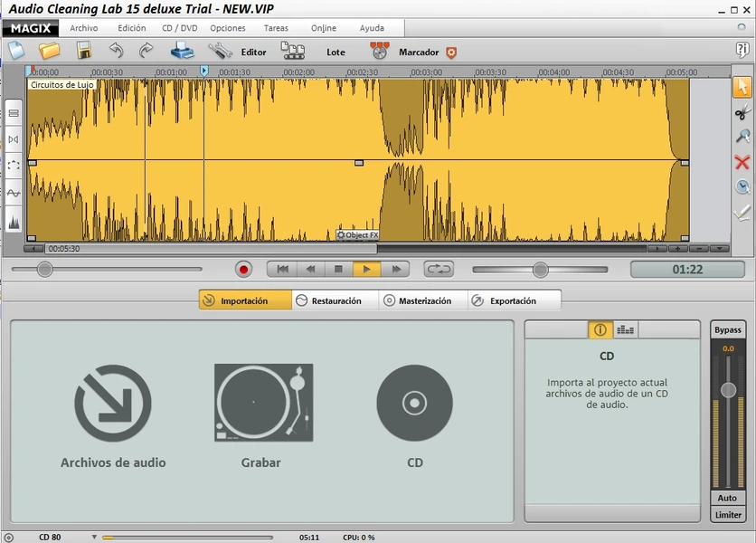The width and height of the screenshot is (756, 543).
Task: Save the project with the floppy disk icon
Action: (84, 50)
